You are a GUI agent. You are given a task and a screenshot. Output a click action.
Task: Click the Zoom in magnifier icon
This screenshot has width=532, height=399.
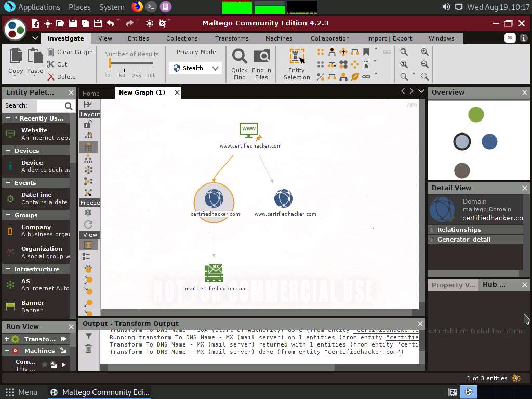pyautogui.click(x=425, y=52)
